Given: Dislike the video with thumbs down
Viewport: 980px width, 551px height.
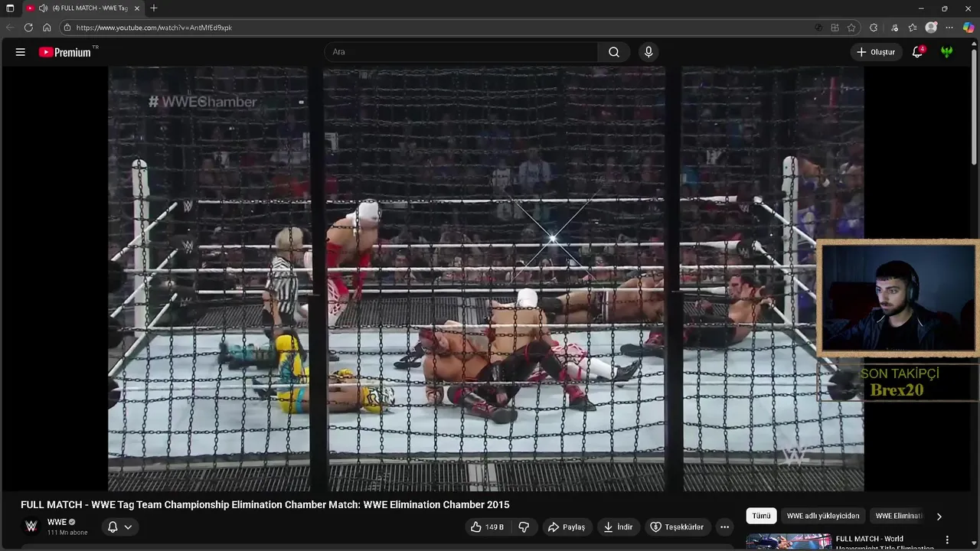Looking at the screenshot, I should (x=524, y=527).
